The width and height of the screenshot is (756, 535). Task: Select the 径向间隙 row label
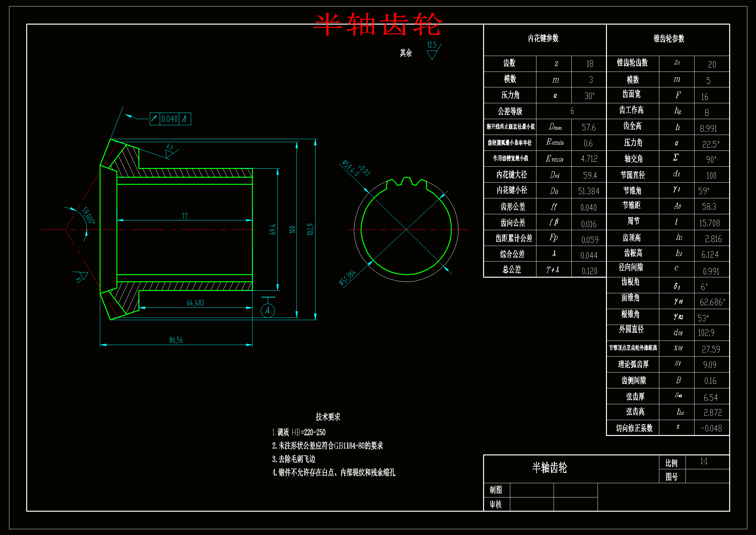point(631,267)
